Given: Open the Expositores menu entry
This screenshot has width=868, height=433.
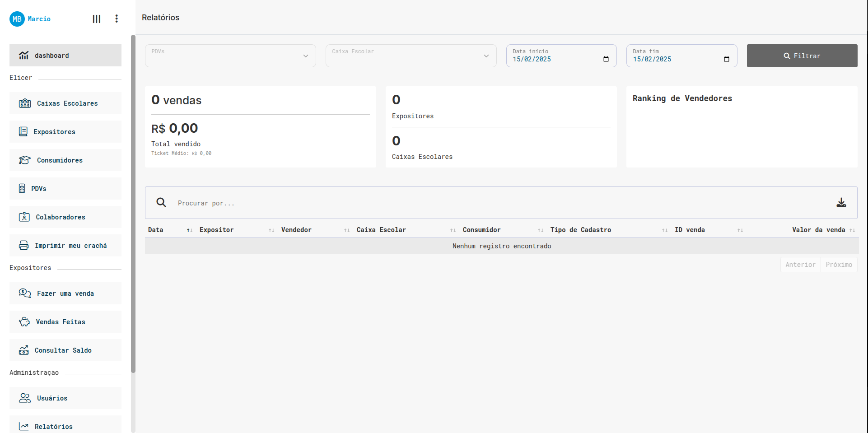Looking at the screenshot, I should (x=65, y=131).
